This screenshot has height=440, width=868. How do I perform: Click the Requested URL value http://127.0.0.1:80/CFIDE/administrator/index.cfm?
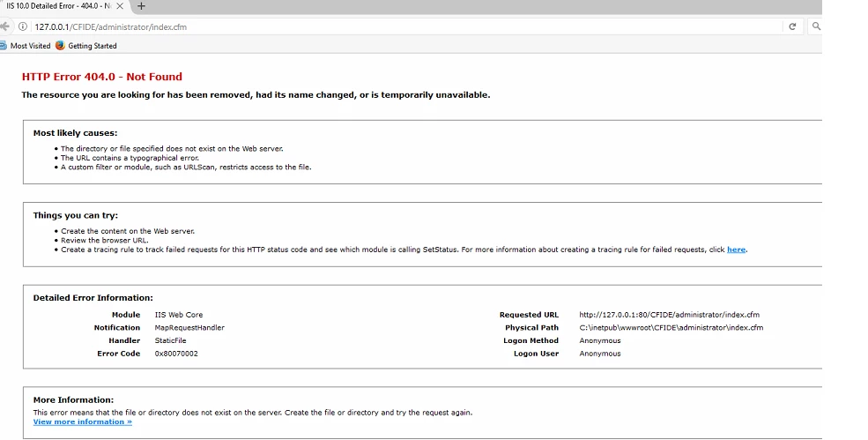click(x=669, y=315)
